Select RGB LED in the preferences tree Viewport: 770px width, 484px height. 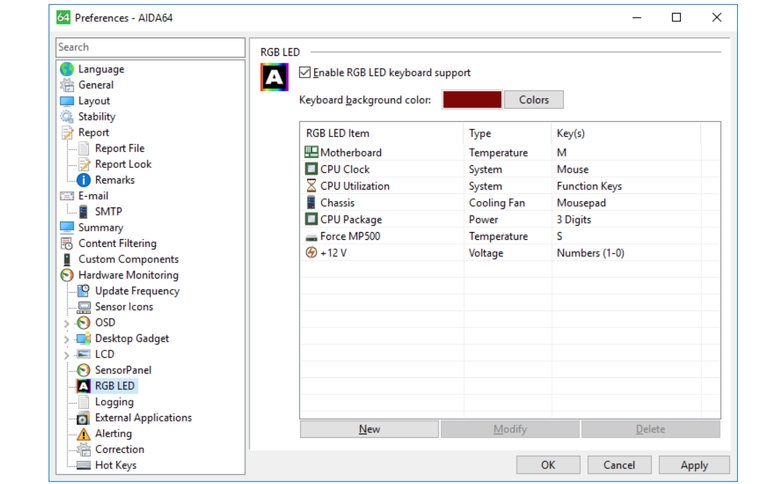(x=114, y=386)
